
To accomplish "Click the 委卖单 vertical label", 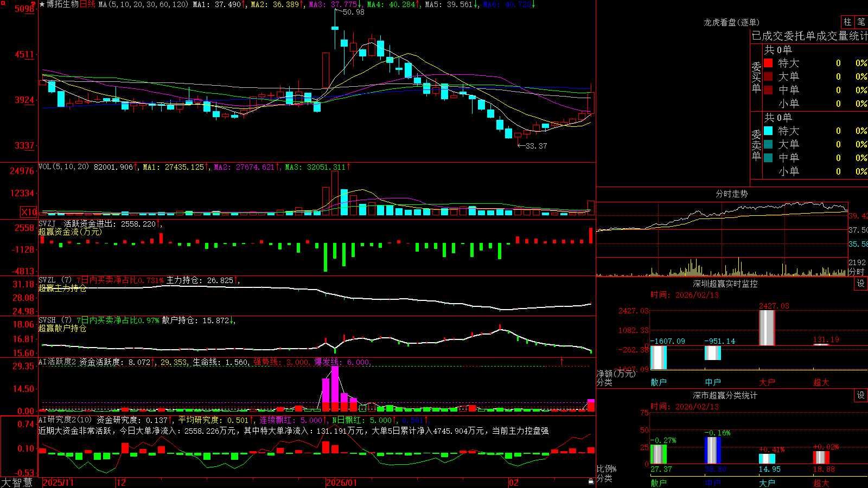I will tap(756, 145).
